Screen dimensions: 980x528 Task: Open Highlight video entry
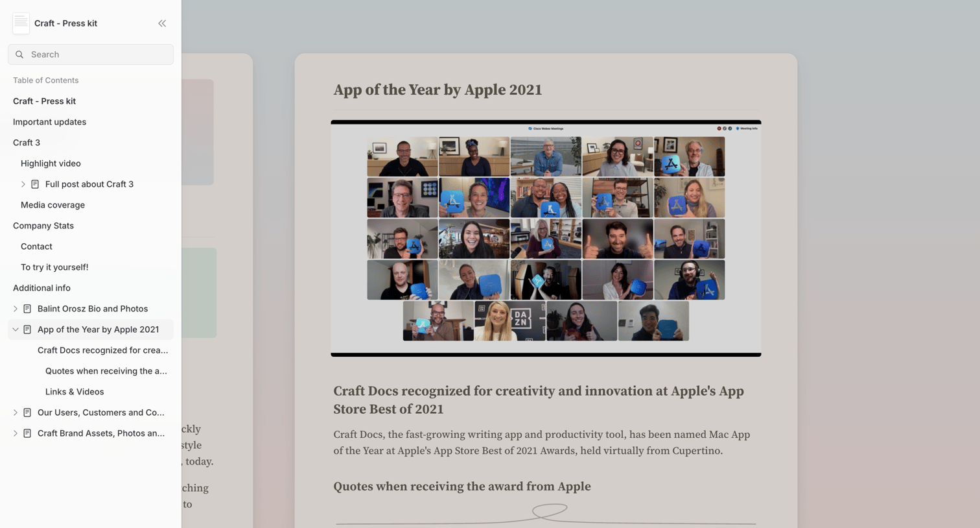pyautogui.click(x=51, y=163)
